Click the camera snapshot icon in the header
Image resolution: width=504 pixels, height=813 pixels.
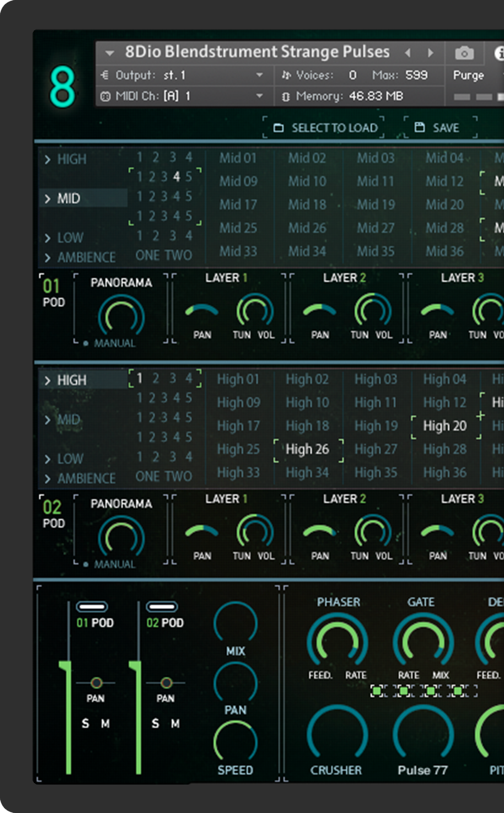pos(464,53)
